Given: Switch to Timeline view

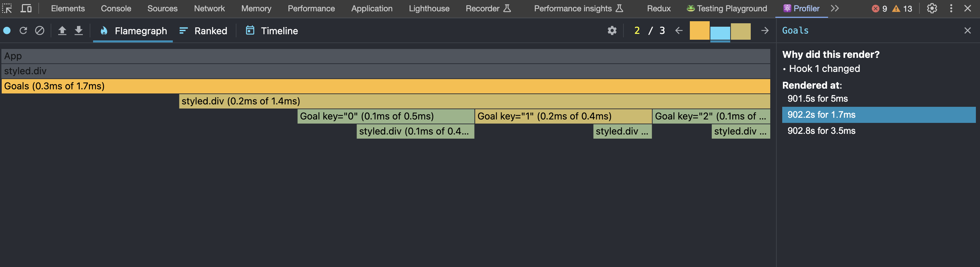Looking at the screenshot, I should click(x=272, y=31).
